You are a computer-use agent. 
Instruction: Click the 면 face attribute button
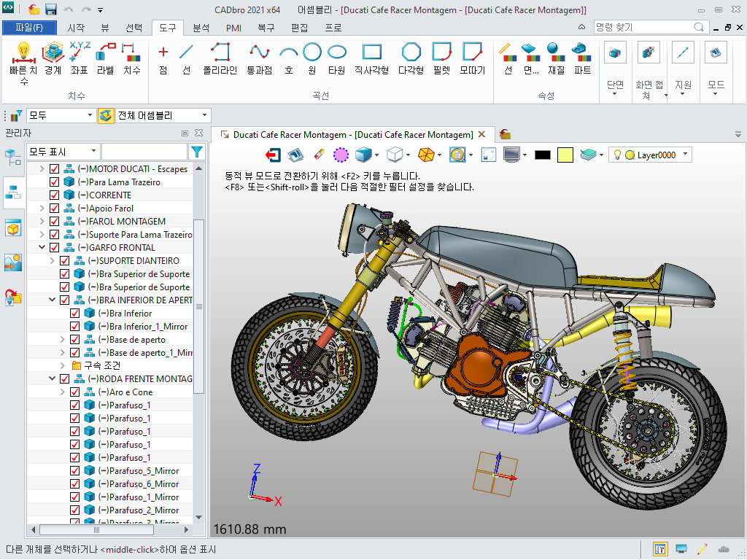coord(531,58)
